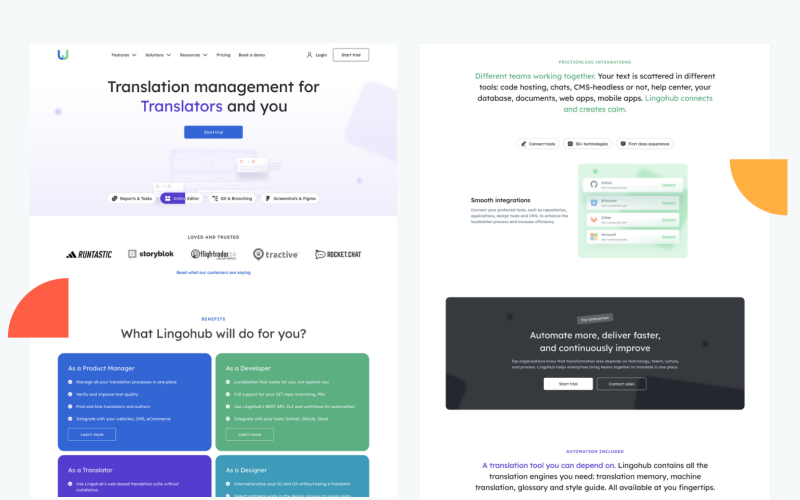Expand the Resources dropdown menu

tap(193, 55)
